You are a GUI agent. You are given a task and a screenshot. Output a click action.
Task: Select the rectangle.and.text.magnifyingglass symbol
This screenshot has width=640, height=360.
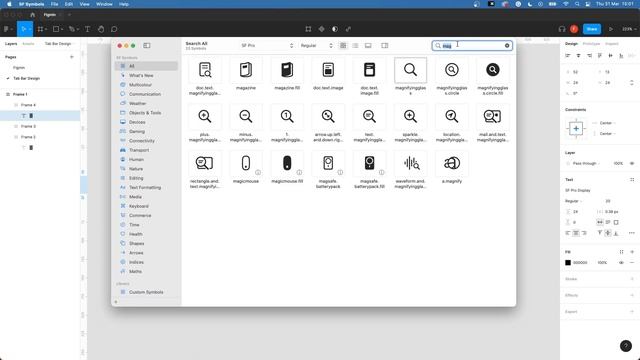point(204,163)
